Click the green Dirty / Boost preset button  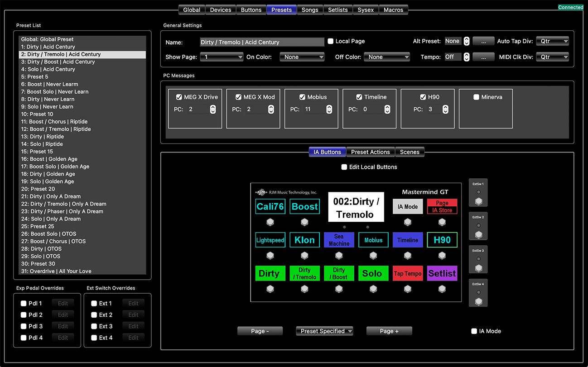339,273
